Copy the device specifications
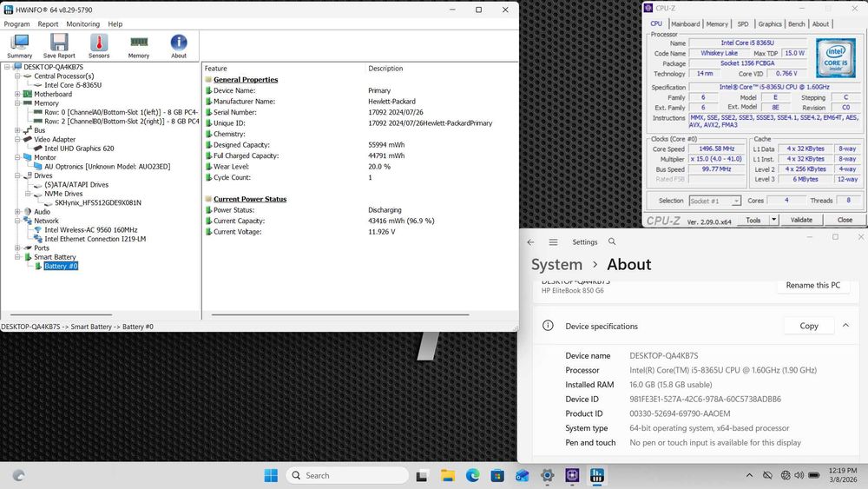Viewport: 868px width, 489px height. tap(809, 327)
